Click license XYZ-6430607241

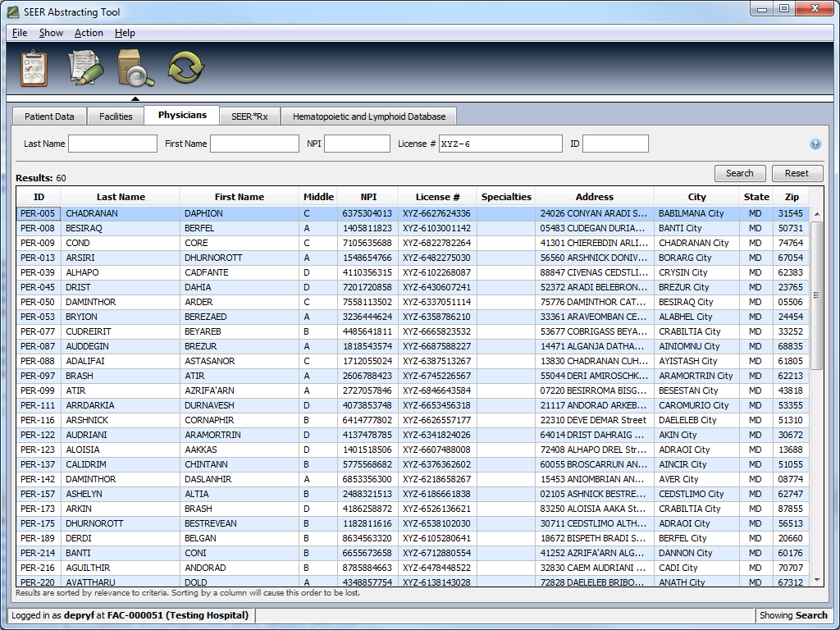436,287
